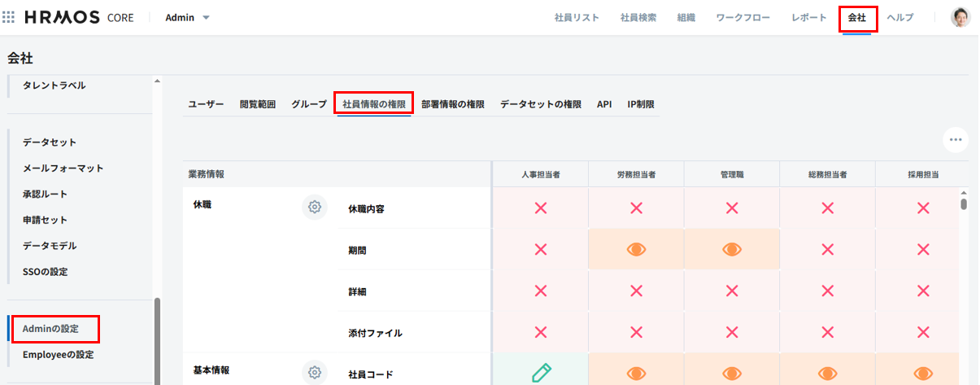Toggle 社員コード view permission for 総務担当者
The width and height of the screenshot is (980, 385).
[827, 374]
